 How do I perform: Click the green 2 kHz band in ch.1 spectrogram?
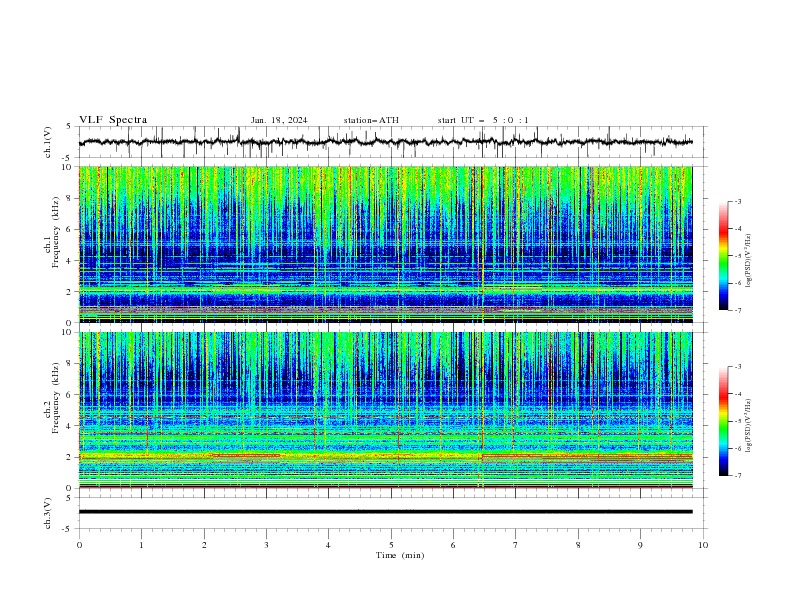[x=385, y=290]
